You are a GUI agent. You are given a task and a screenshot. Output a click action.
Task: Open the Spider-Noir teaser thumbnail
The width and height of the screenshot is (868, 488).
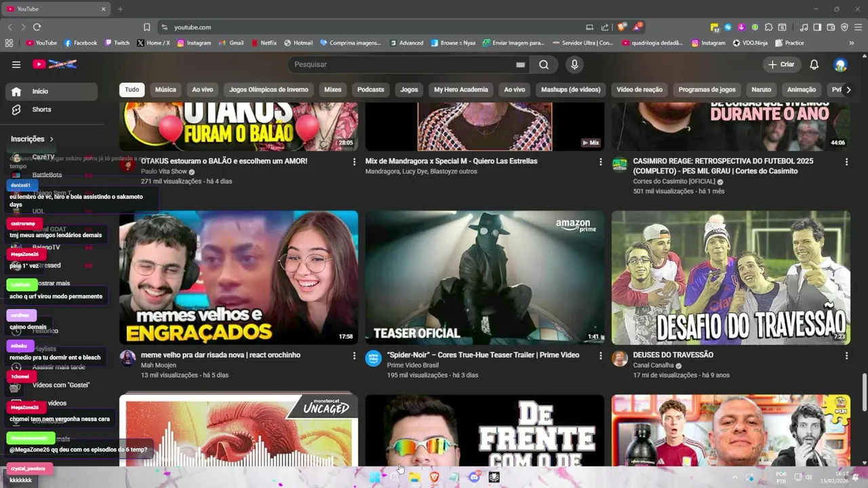pos(485,278)
